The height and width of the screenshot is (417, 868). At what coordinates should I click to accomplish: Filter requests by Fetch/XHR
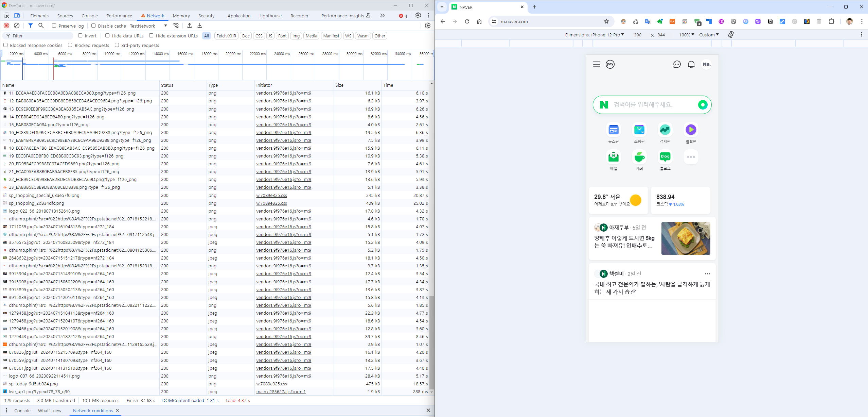point(226,36)
